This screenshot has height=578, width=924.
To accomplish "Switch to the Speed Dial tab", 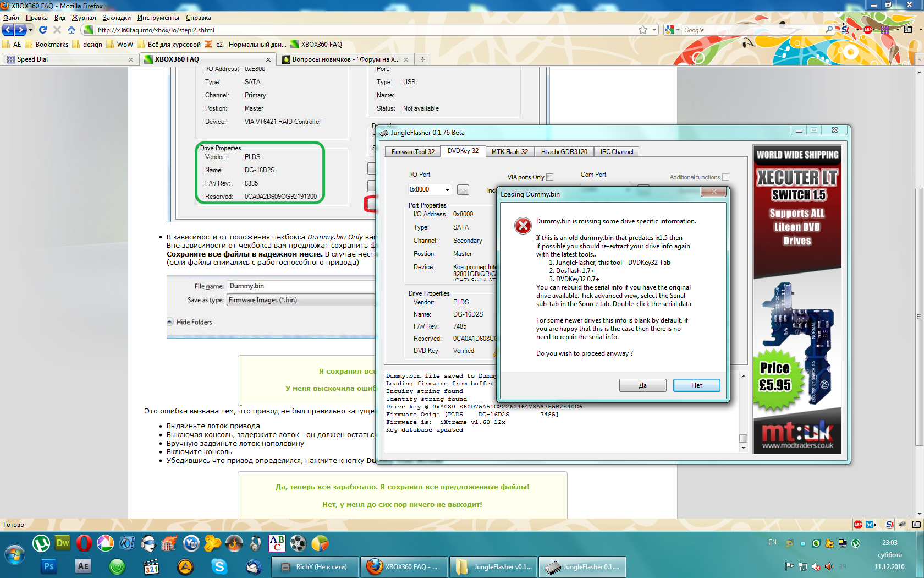I will click(x=70, y=59).
